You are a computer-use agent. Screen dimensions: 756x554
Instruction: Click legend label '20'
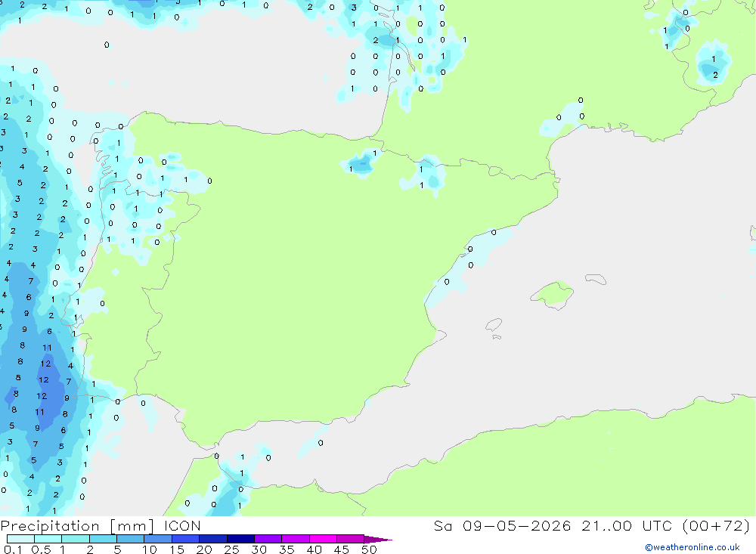click(x=204, y=549)
